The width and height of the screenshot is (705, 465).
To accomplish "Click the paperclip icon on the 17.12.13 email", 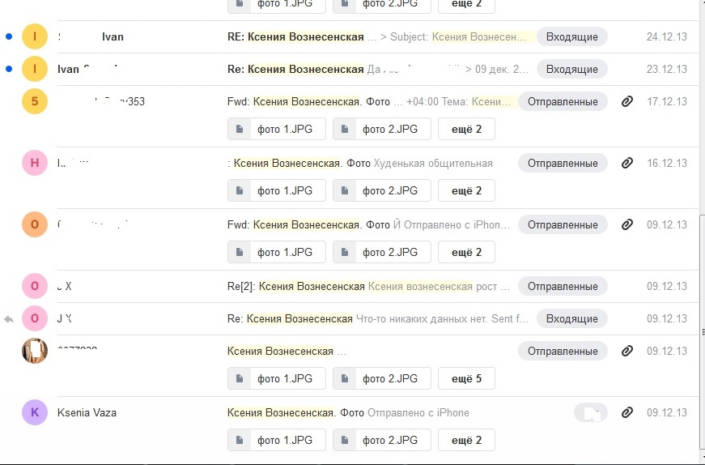I will point(627,101).
